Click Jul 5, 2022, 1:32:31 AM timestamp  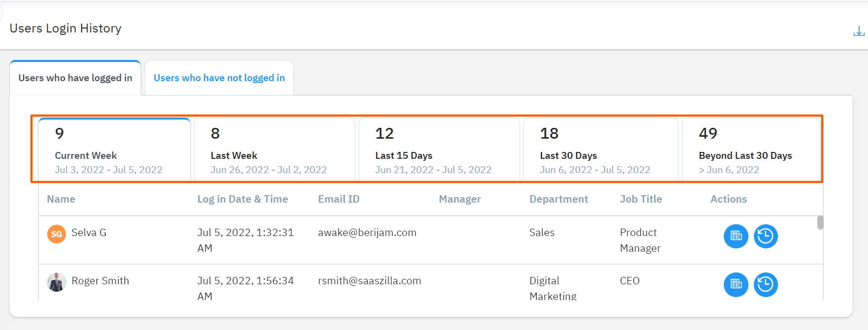pyautogui.click(x=246, y=240)
